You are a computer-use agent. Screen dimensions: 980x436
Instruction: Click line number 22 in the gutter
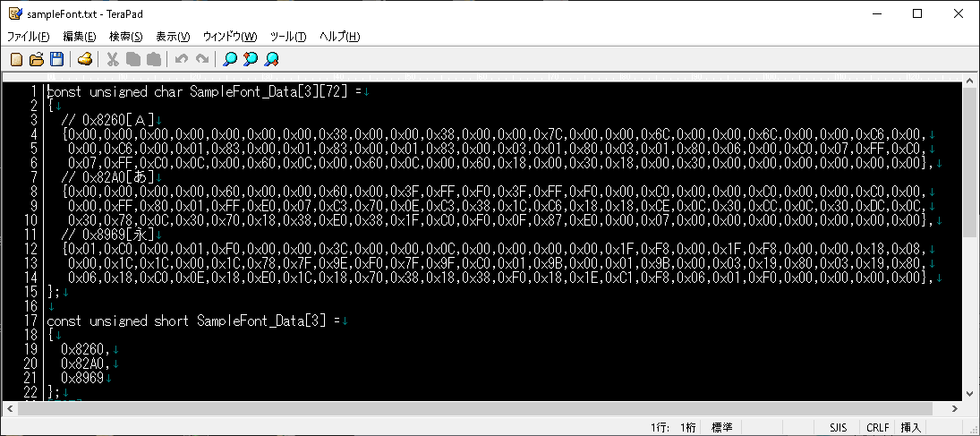pyautogui.click(x=30, y=392)
